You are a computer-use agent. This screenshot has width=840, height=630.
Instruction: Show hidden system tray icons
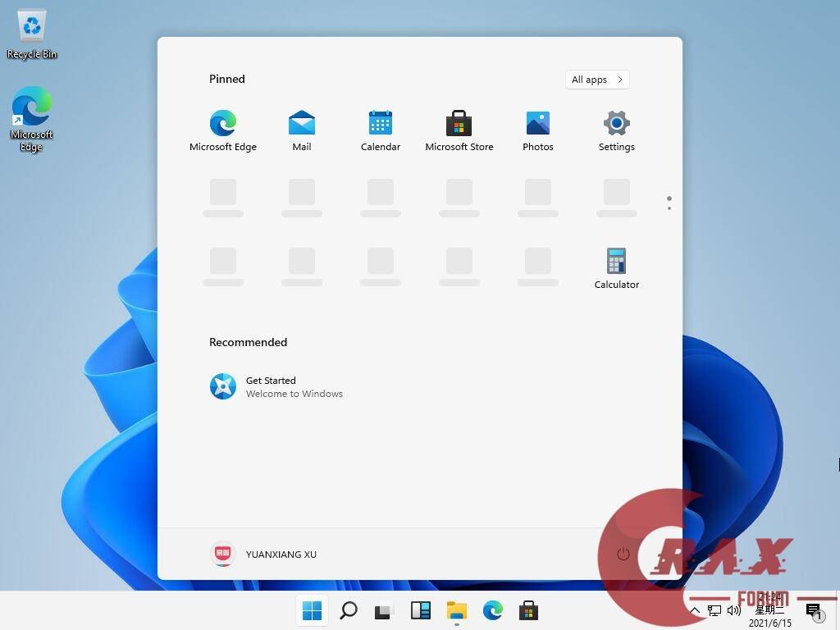pyautogui.click(x=696, y=610)
